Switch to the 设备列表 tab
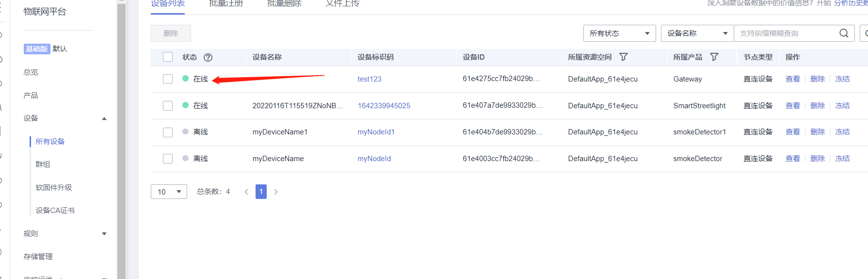Image resolution: width=868 pixels, height=279 pixels. coord(168,4)
